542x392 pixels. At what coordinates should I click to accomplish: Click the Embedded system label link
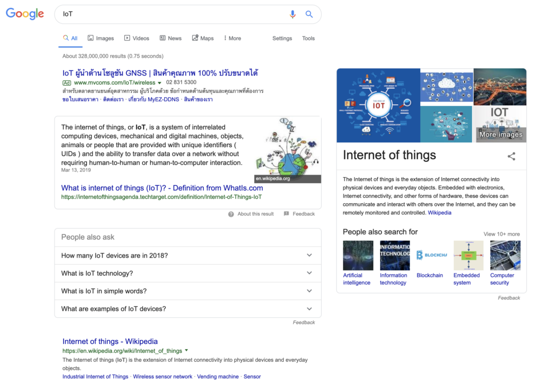pos(467,279)
